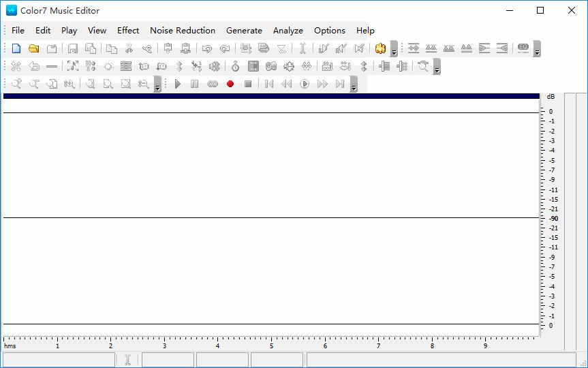Click the golden plugin icon
Screen dimensions: 588x368
coord(380,48)
